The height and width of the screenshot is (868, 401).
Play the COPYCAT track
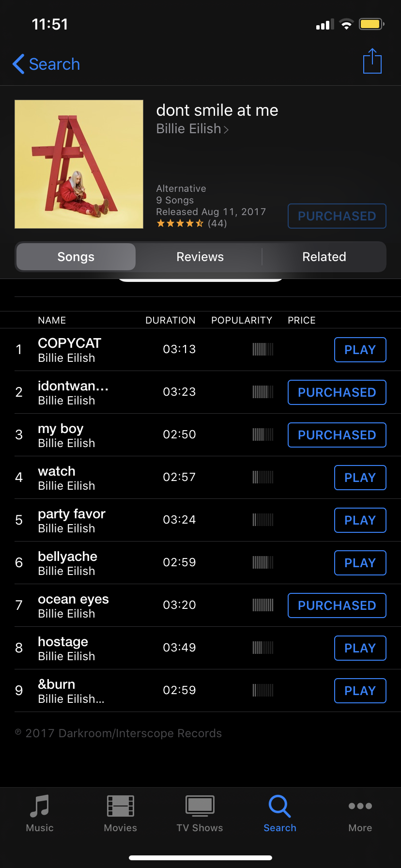pyautogui.click(x=360, y=350)
